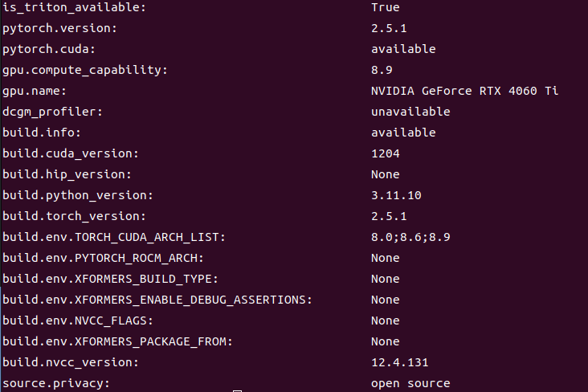Click the build.env.XFORMERS_BUILD_TYPE label
This screenshot has height=392, width=588.
click(110, 279)
